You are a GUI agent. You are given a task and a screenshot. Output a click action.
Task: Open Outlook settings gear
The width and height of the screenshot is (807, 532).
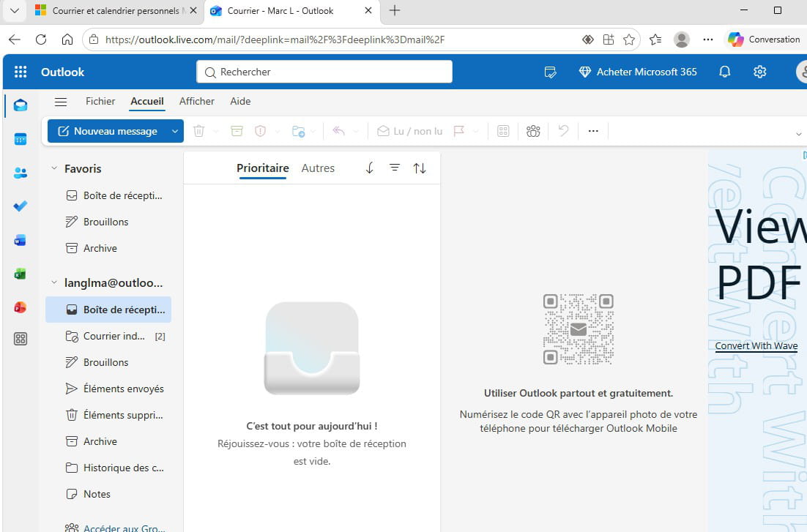click(759, 72)
